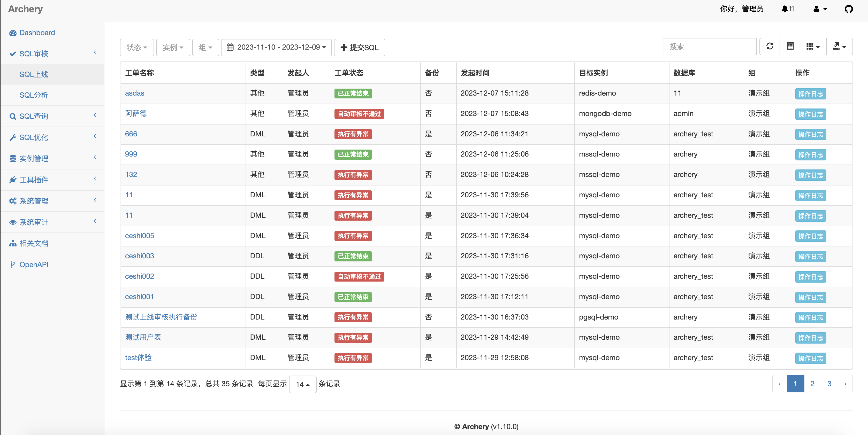Open the OpenAPI menu item
Viewport: 868px width, 435px height.
tap(52, 265)
